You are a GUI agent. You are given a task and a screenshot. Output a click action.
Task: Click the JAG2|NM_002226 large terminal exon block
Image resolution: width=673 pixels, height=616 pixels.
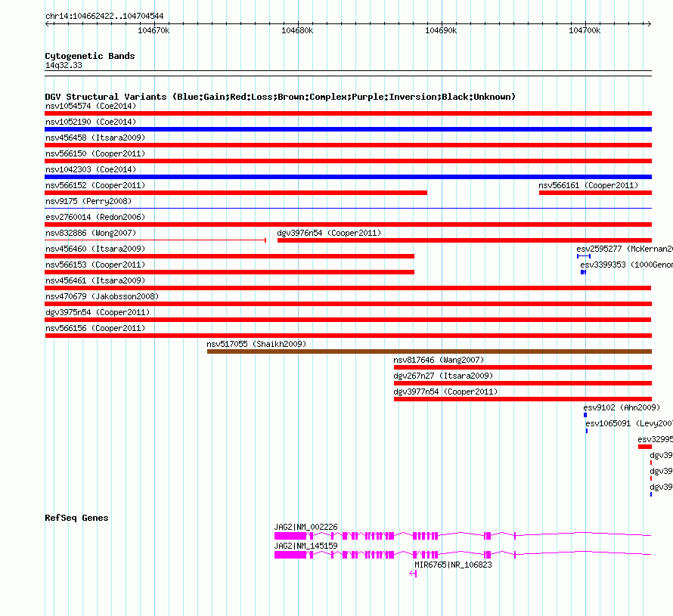pyautogui.click(x=290, y=536)
